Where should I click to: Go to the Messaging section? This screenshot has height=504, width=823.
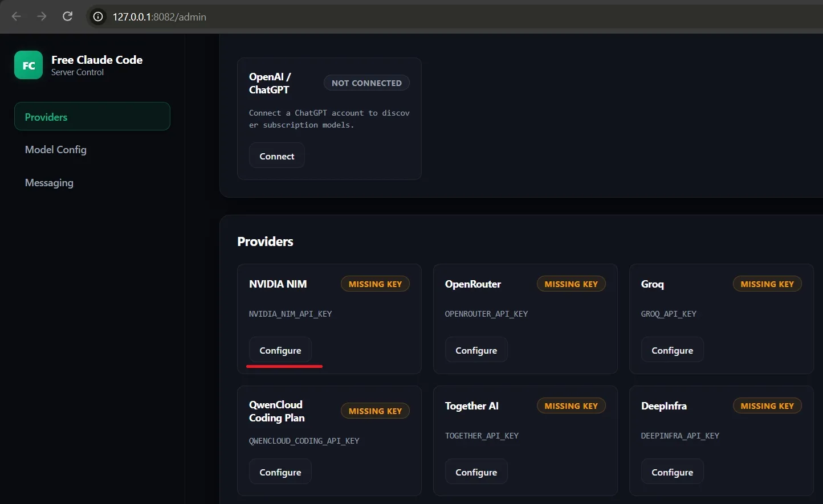[49, 183]
